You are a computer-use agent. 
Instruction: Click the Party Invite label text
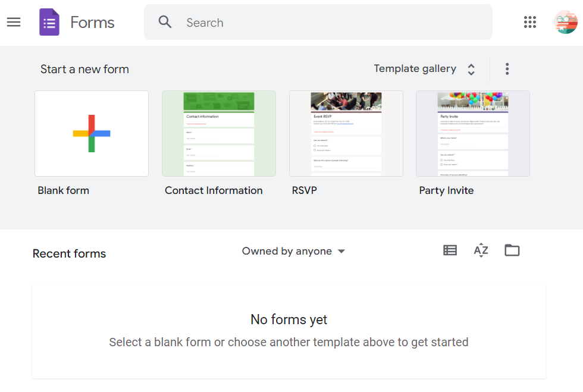click(446, 190)
